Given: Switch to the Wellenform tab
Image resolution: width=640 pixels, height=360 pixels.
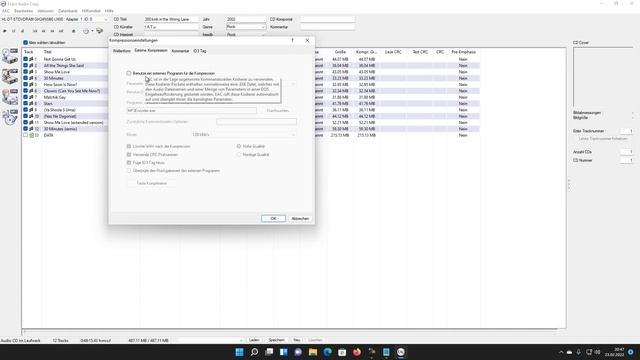Looking at the screenshot, I should pyautogui.click(x=122, y=51).
